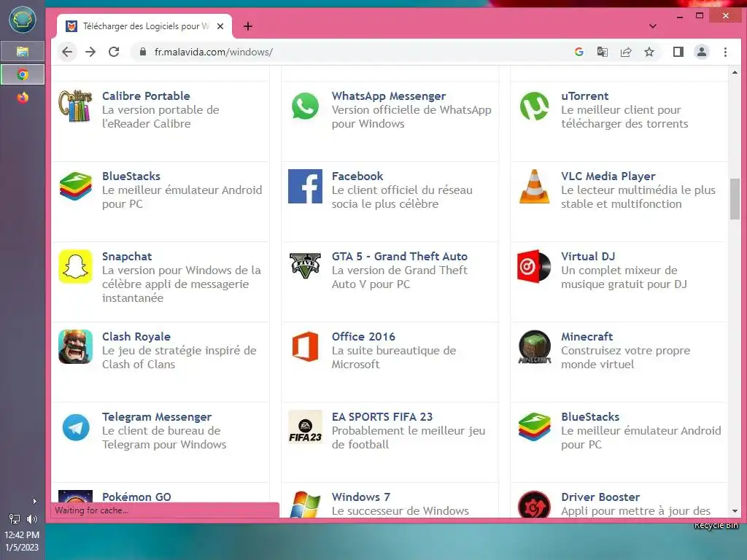
Task: Select the Télécharger des Logiciels tab
Action: (x=144, y=26)
